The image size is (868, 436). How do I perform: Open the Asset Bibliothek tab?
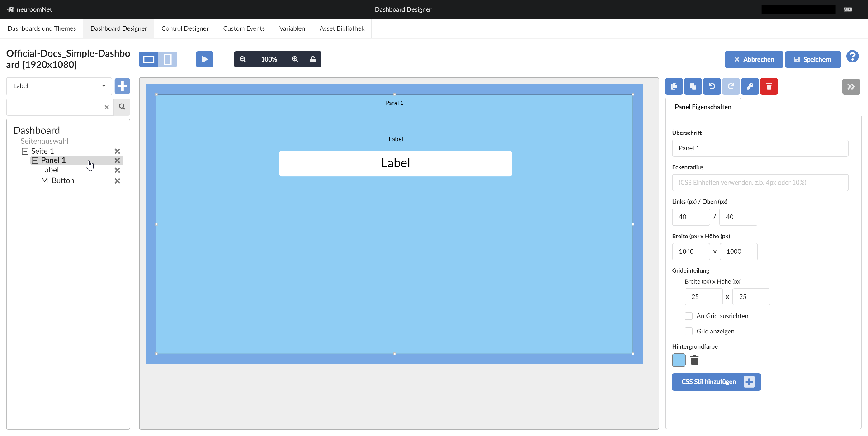pyautogui.click(x=341, y=28)
